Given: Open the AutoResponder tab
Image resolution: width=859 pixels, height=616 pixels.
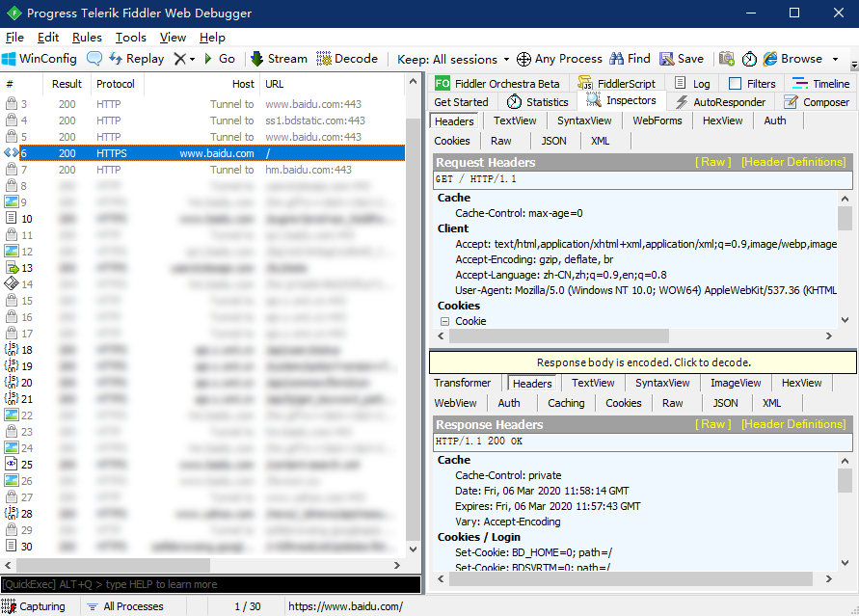Looking at the screenshot, I should pyautogui.click(x=720, y=102).
